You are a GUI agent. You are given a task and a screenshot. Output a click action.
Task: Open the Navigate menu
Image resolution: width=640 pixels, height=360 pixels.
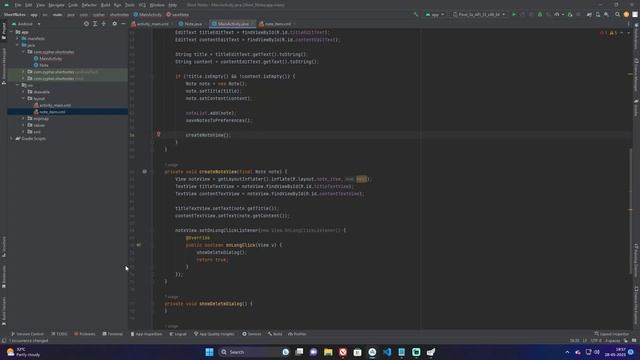pyautogui.click(x=57, y=5)
